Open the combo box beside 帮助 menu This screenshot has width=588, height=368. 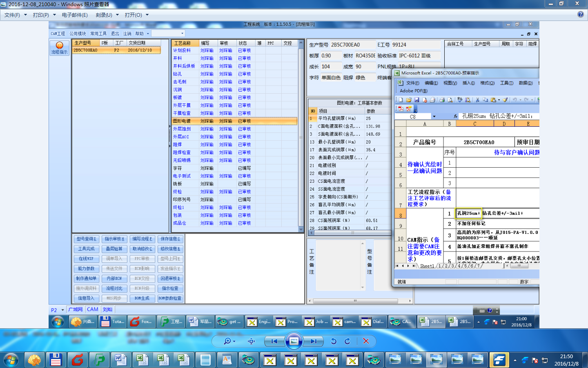(168, 34)
